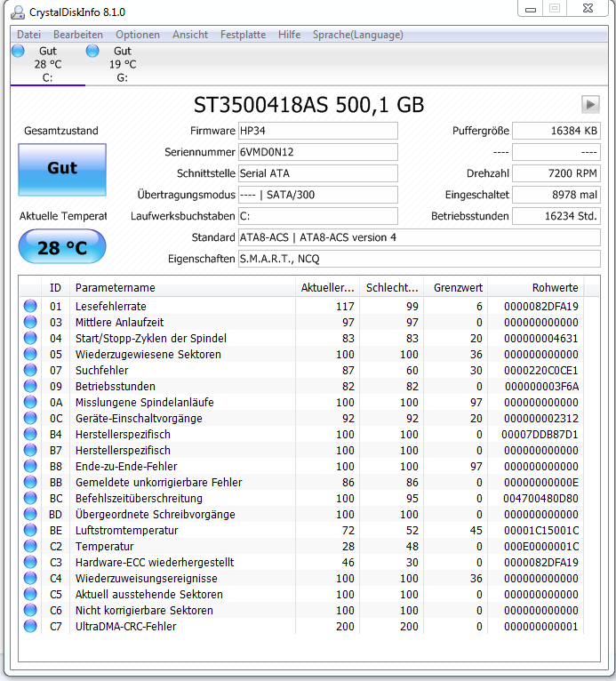Click raw value 004700480D80

pos(541,498)
